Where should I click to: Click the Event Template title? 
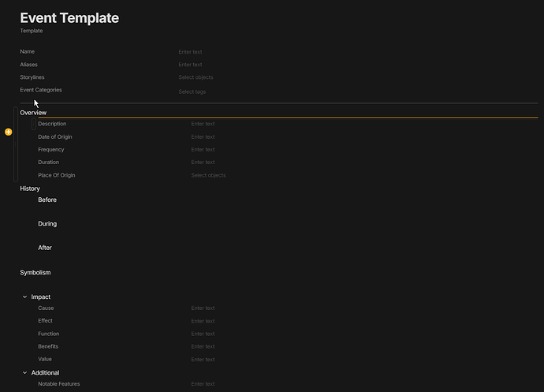69,18
